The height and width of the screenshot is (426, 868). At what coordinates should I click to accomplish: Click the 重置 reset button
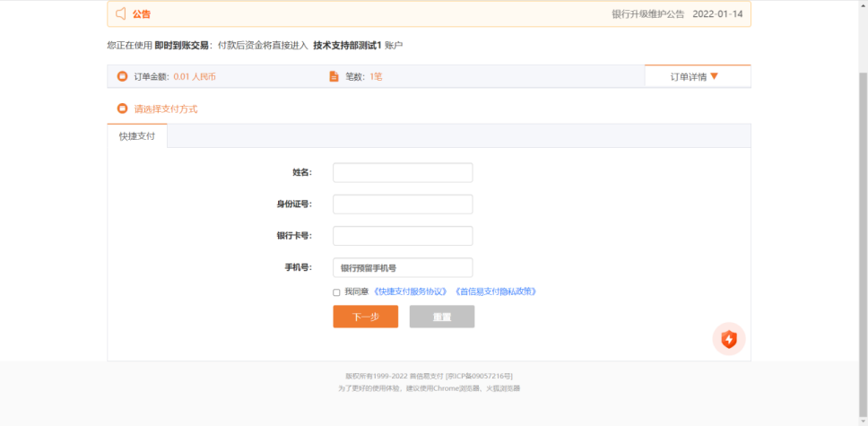[442, 317]
